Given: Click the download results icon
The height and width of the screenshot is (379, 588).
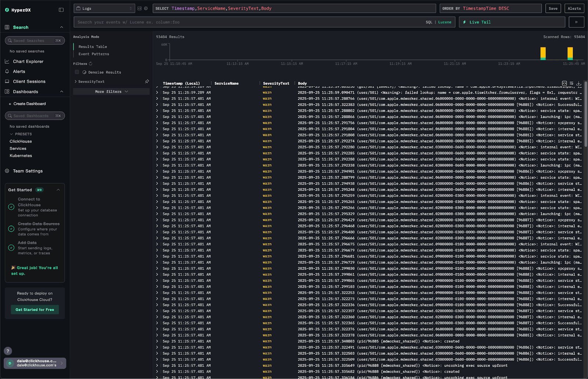Looking at the screenshot, I should [578, 83].
